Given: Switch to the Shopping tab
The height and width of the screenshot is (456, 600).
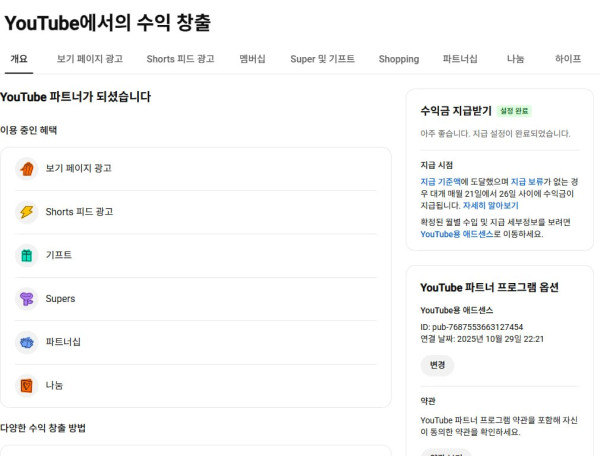Looking at the screenshot, I should 399,59.
